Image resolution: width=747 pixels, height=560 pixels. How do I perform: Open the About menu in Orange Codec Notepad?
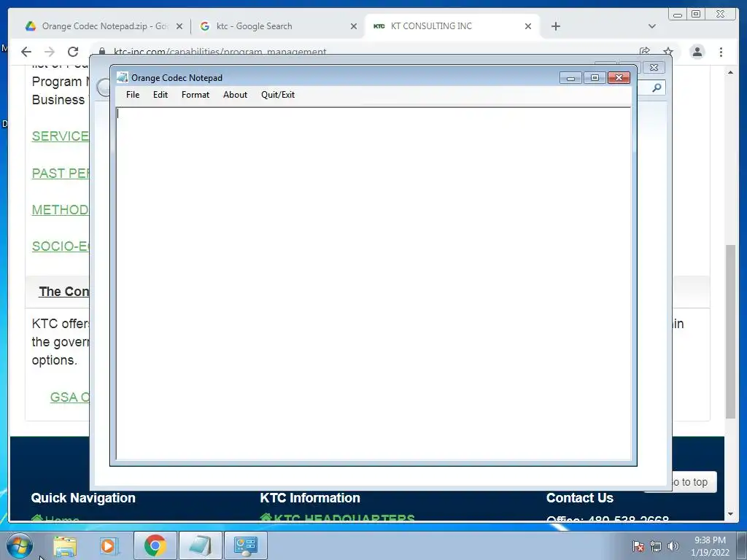(235, 95)
